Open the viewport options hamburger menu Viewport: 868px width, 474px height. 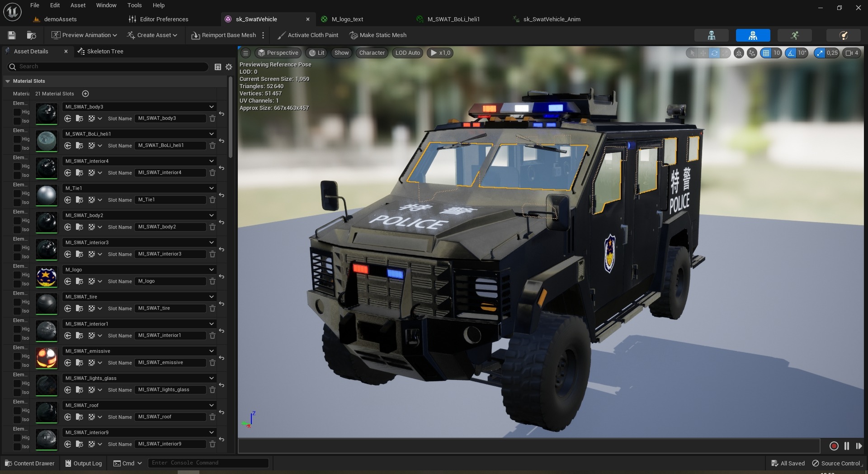click(245, 53)
